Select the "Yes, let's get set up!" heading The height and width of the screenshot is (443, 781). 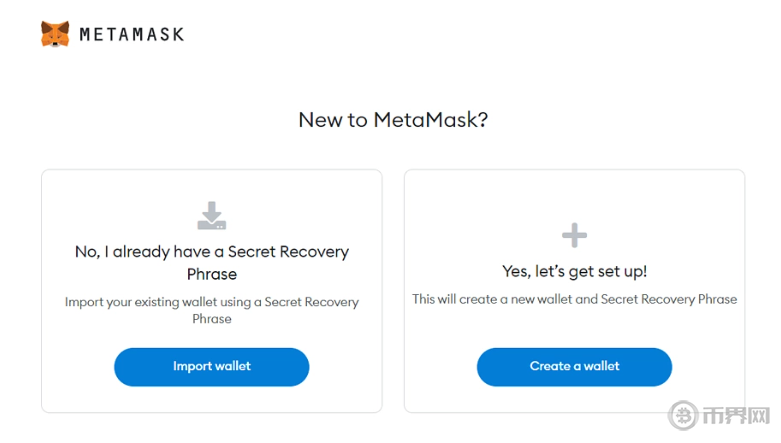pos(574,271)
